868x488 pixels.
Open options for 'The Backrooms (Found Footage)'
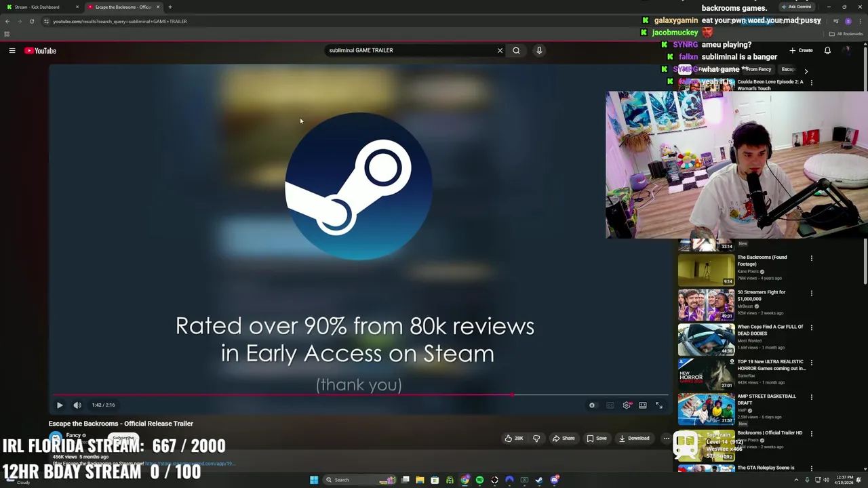click(811, 258)
